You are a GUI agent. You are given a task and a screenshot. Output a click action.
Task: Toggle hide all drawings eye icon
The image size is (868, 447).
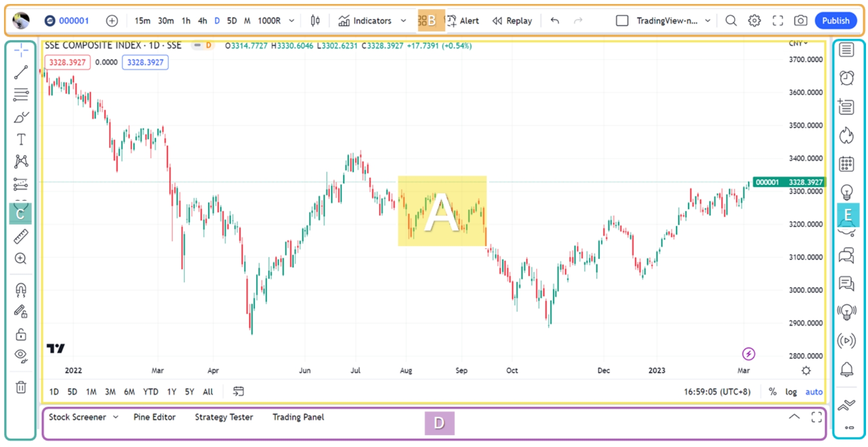pos(21,355)
